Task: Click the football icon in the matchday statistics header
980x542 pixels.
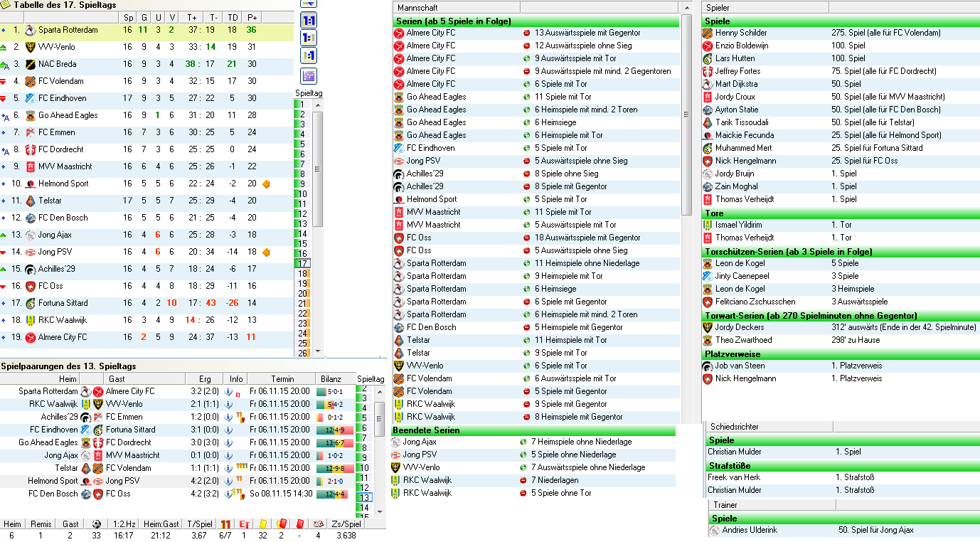Action: (x=97, y=524)
